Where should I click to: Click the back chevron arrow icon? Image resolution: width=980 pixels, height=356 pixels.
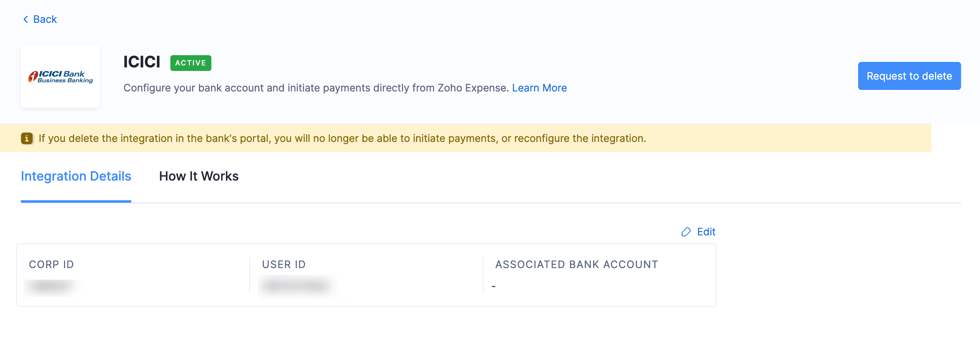(26, 19)
